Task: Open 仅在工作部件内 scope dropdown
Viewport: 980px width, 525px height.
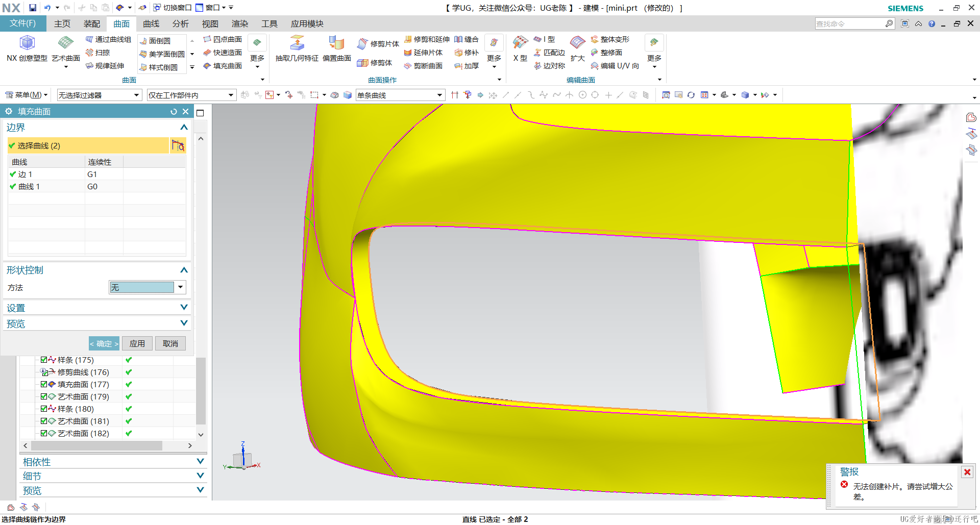Action: pos(191,95)
